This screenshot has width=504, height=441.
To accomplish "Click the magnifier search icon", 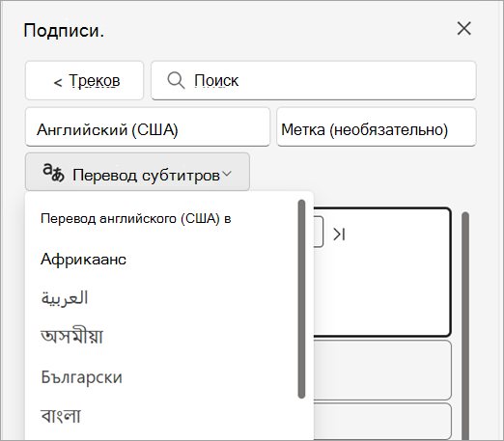I will (176, 80).
